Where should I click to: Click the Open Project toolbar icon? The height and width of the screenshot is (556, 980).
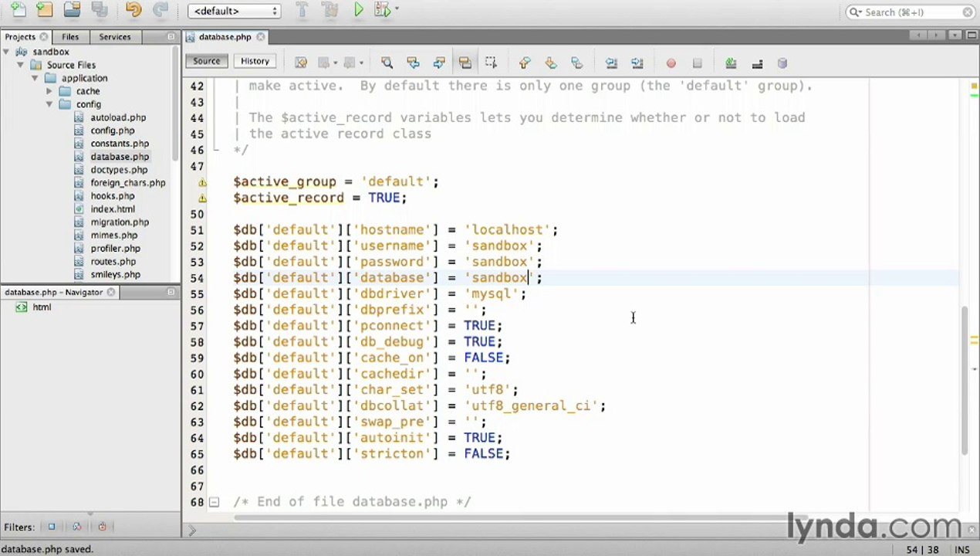pyautogui.click(x=72, y=10)
